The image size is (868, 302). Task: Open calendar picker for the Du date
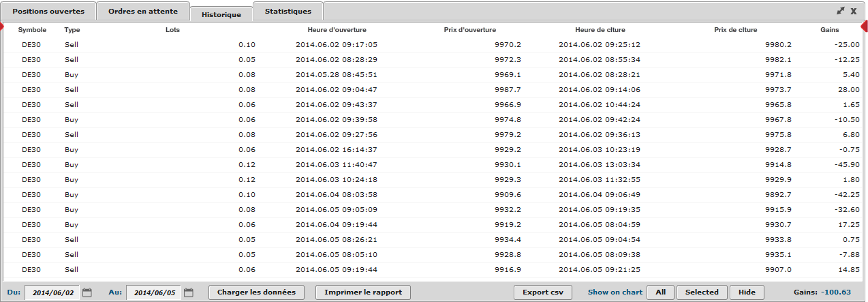(87, 292)
